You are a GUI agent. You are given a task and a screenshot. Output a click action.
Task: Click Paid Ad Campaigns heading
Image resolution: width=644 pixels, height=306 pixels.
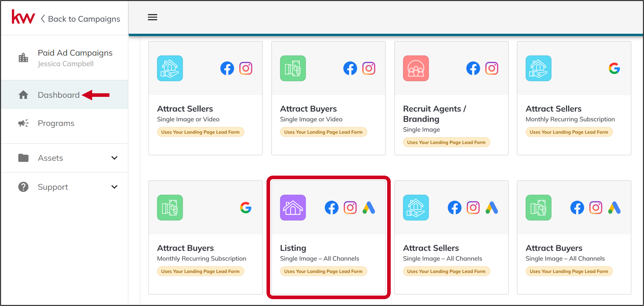pyautogui.click(x=75, y=53)
